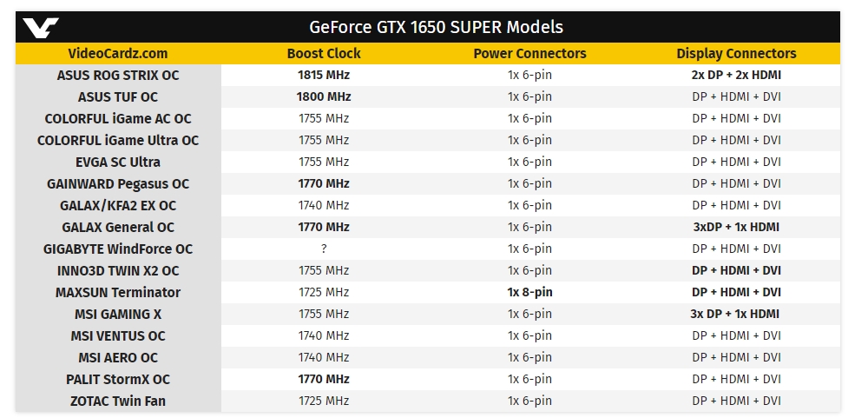868x418 pixels.
Task: Click GIGABYTE WindForce OC's question mark clock
Action: point(324,249)
